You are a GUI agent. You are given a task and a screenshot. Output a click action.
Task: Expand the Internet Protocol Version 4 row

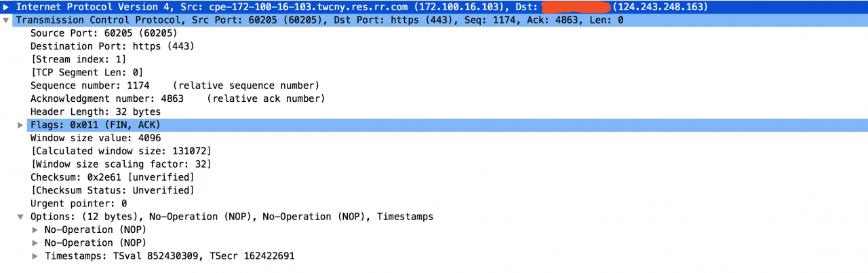click(x=6, y=7)
